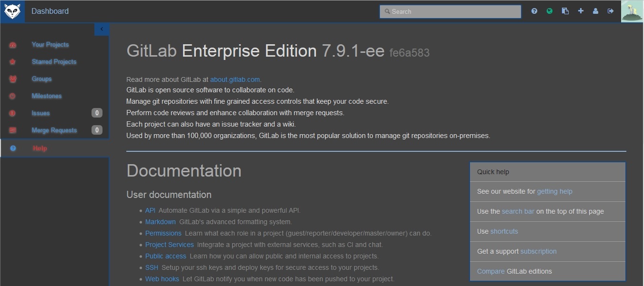Click the support subscription link
This screenshot has height=286, width=644.
coord(539,251)
